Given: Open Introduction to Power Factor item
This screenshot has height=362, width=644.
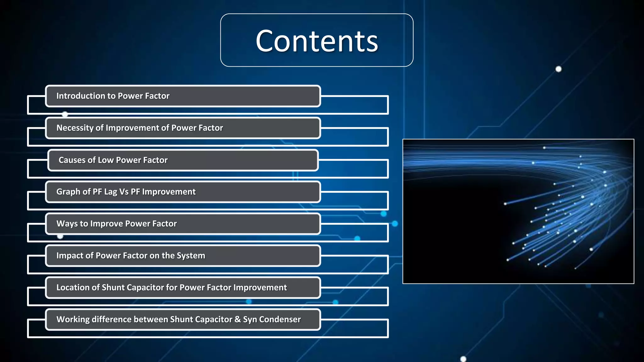Looking at the screenshot, I should pyautogui.click(x=183, y=96).
